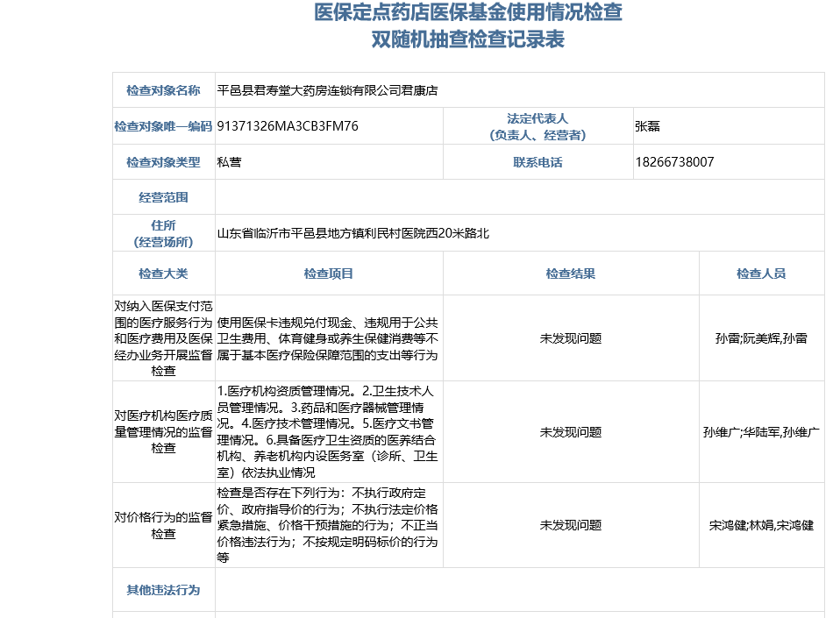Click category cell 对纳入医保支付范围的医疗服务行为
Image resolution: width=840 pixels, height=618 pixels.
tap(163, 338)
